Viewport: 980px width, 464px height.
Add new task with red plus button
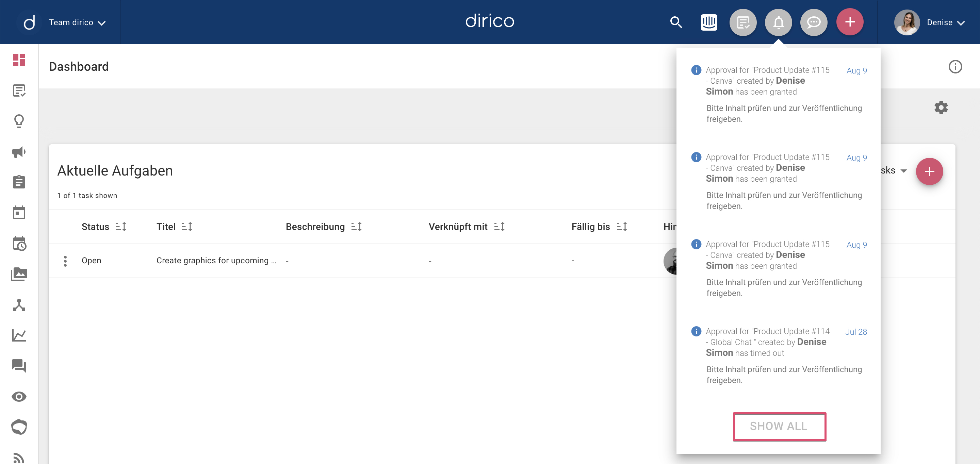tap(929, 171)
